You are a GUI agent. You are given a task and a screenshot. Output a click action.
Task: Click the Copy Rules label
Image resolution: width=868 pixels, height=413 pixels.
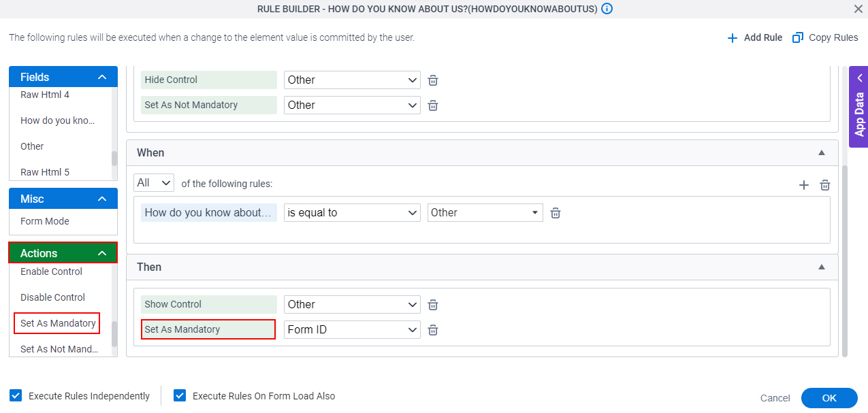(833, 37)
